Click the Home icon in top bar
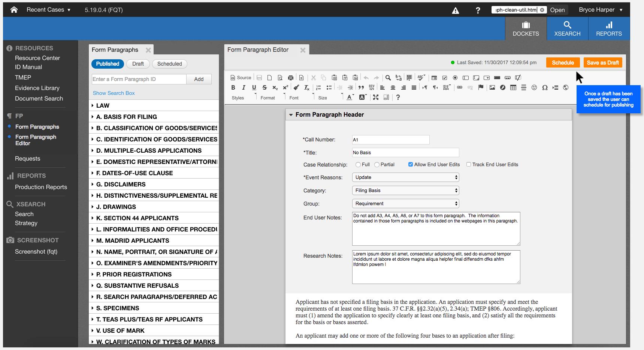644x350 pixels. (14, 10)
